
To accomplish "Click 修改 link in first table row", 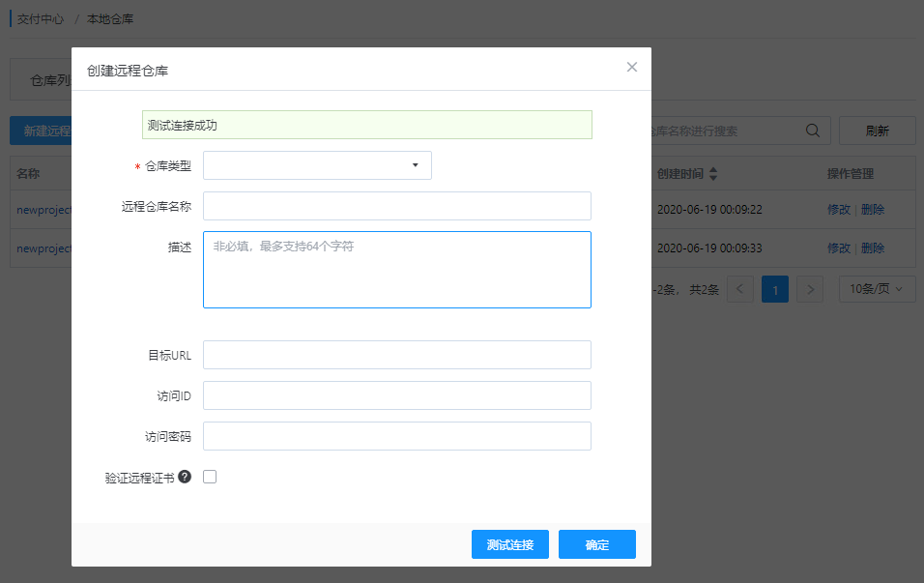I will coord(838,209).
